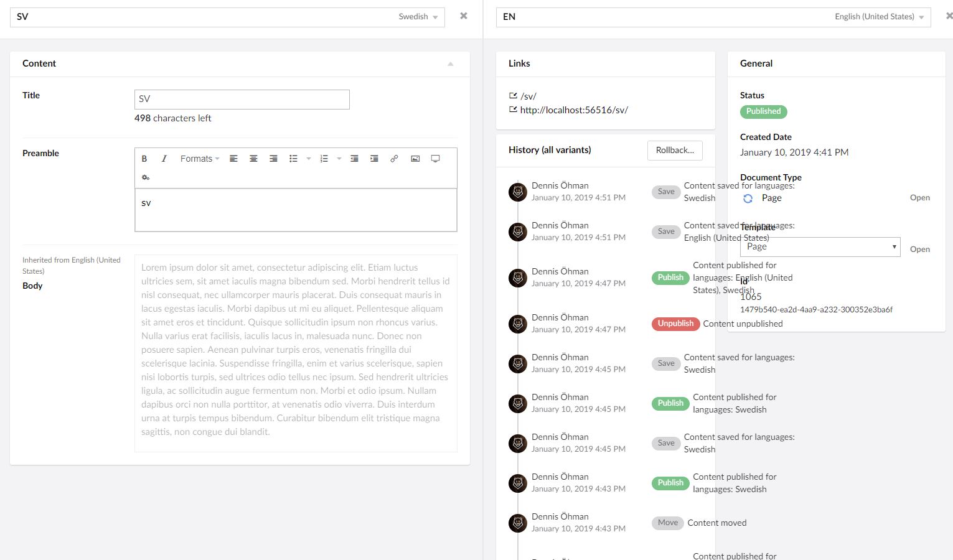Insert a bulleted list in Preamble
This screenshot has width=953, height=560.
coord(293,158)
